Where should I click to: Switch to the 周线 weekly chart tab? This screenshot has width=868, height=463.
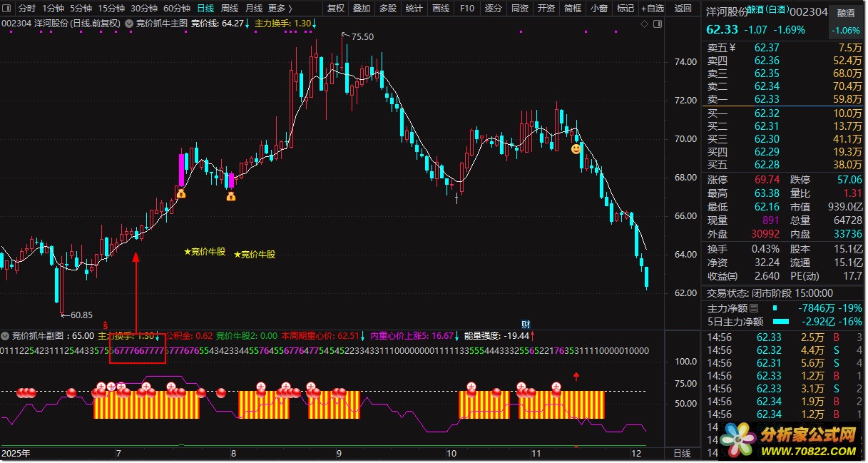229,9
